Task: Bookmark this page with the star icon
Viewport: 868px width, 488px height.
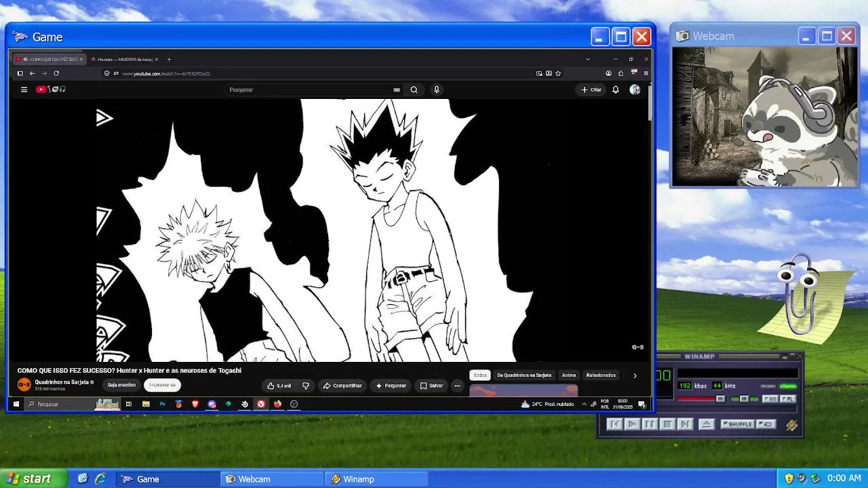Action: [x=558, y=73]
